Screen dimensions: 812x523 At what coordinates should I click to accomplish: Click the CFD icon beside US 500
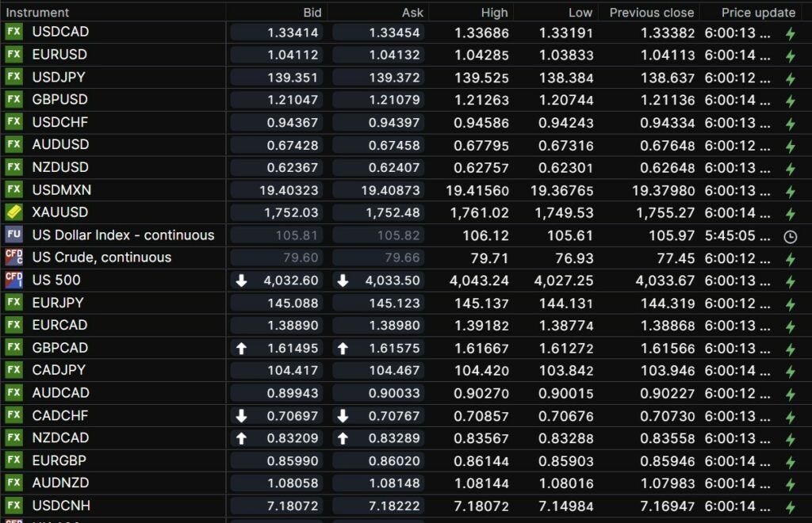tap(14, 280)
